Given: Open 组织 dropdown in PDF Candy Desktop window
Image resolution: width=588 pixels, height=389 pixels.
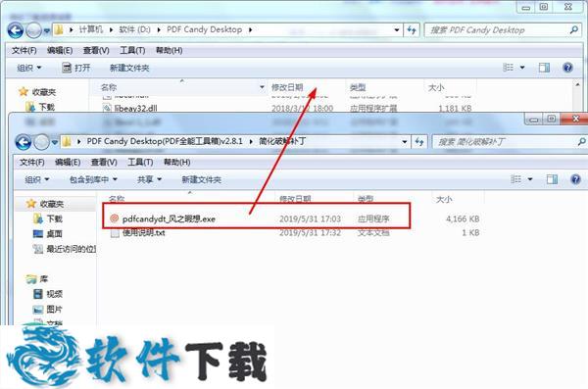Looking at the screenshot, I should point(28,68).
